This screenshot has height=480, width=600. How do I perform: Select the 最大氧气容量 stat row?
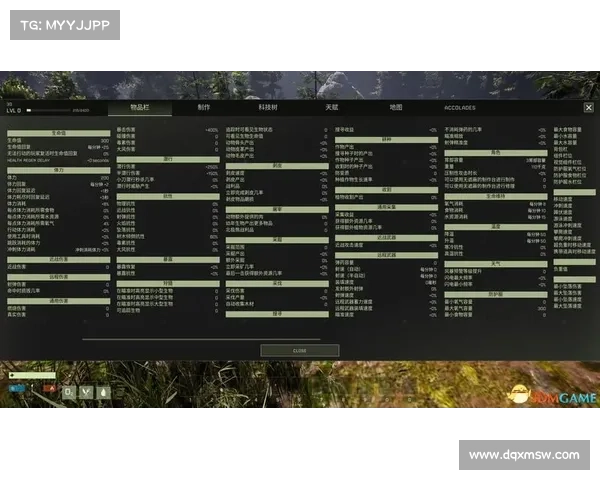[496, 308]
